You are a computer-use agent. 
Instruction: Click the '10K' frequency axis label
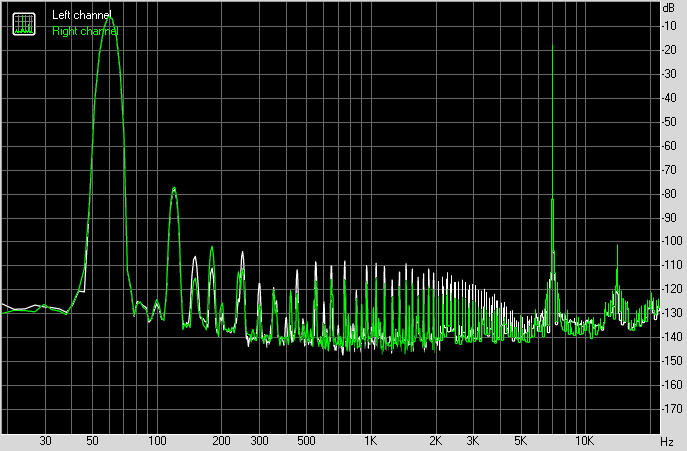coord(584,440)
